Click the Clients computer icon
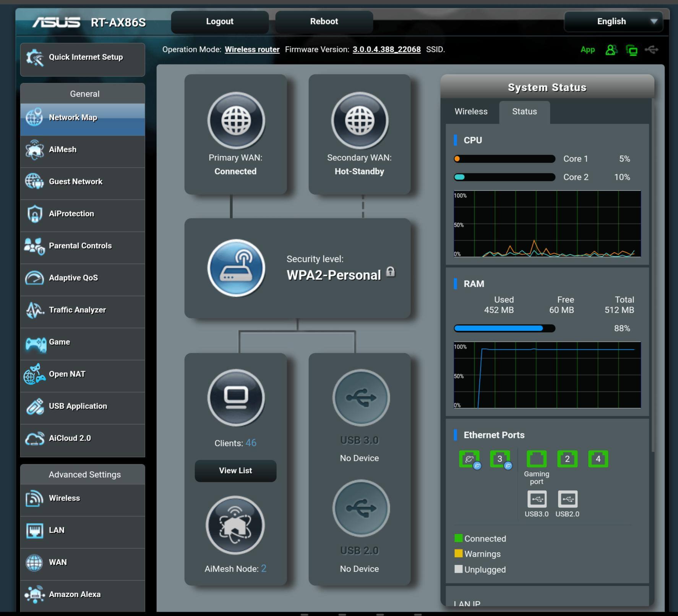The width and height of the screenshot is (678, 616). [x=236, y=398]
